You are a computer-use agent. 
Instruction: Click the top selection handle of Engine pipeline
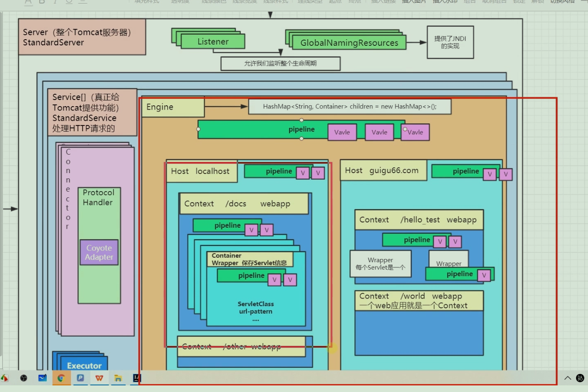(x=301, y=120)
